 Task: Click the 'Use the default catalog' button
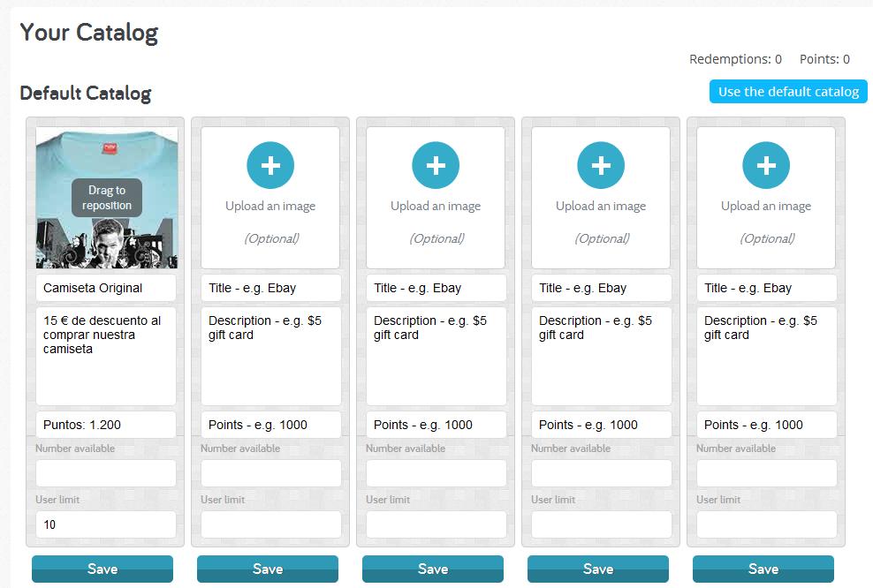tap(788, 92)
